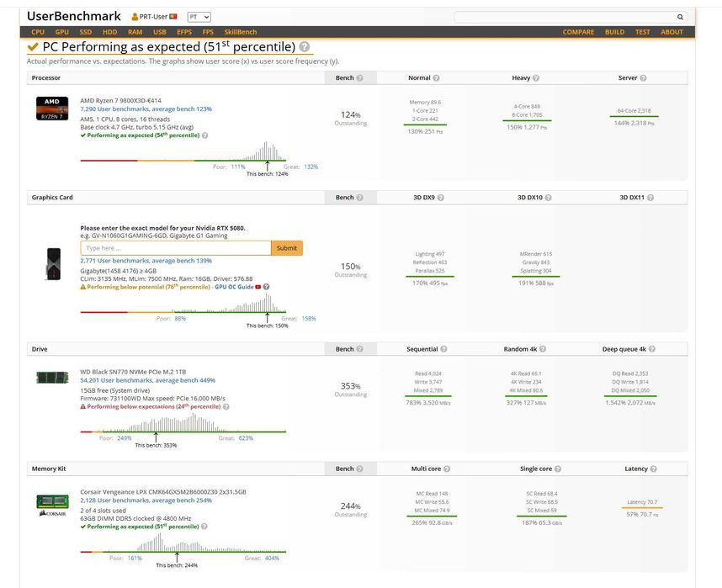Go to the BUILD page

point(615,32)
